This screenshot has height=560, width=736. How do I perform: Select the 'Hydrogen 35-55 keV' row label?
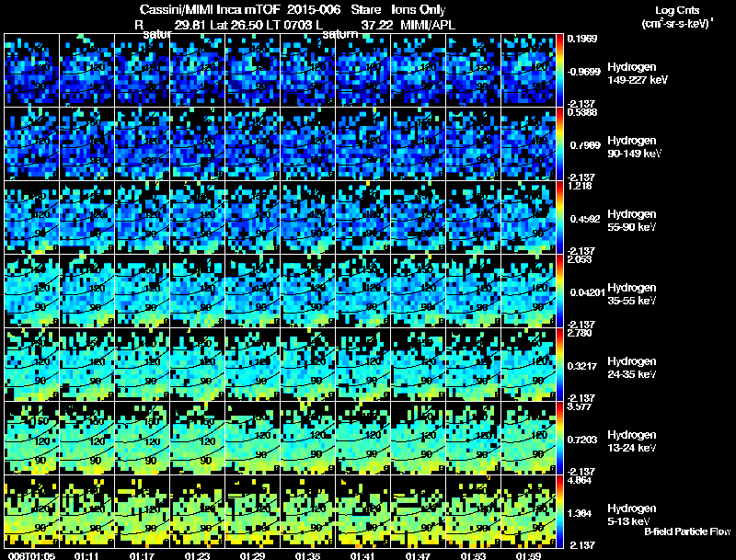pyautogui.click(x=632, y=294)
